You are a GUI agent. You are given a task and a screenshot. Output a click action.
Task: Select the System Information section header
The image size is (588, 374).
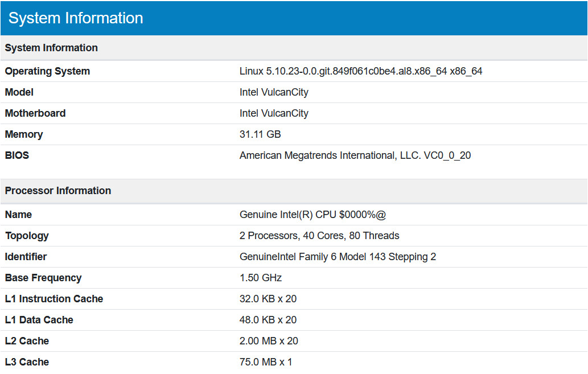click(x=51, y=48)
